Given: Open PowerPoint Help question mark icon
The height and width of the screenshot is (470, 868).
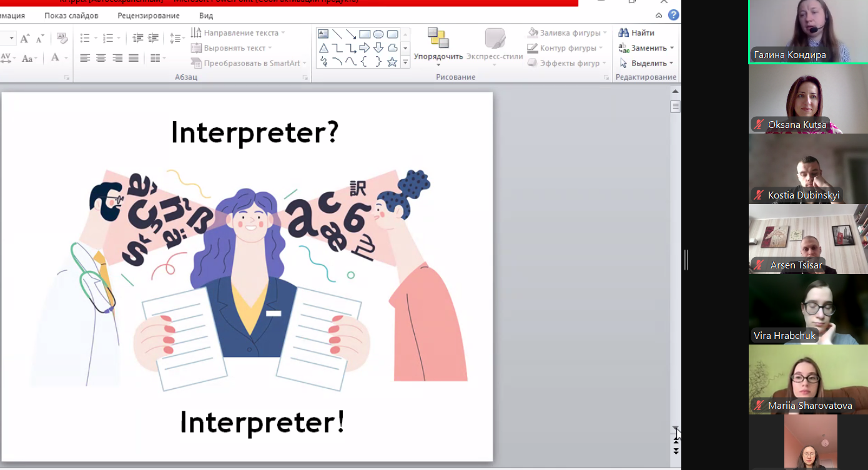Looking at the screenshot, I should [674, 15].
